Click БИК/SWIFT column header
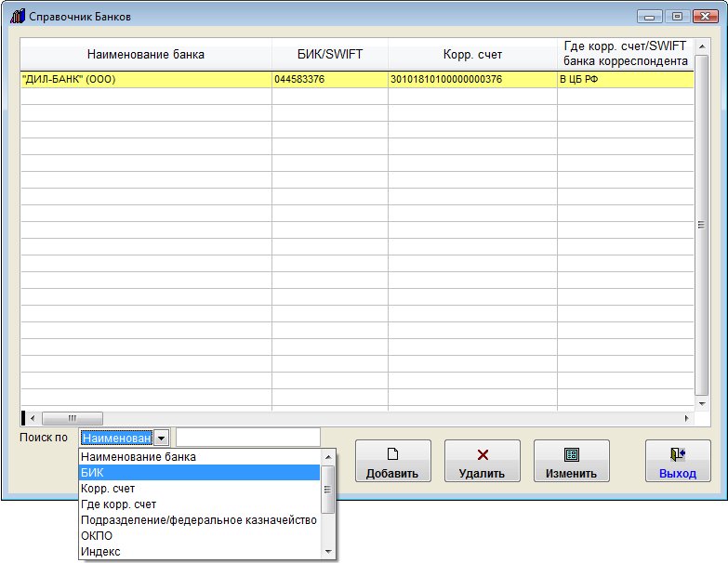Viewport: 728px width, 563px height. coord(330,54)
